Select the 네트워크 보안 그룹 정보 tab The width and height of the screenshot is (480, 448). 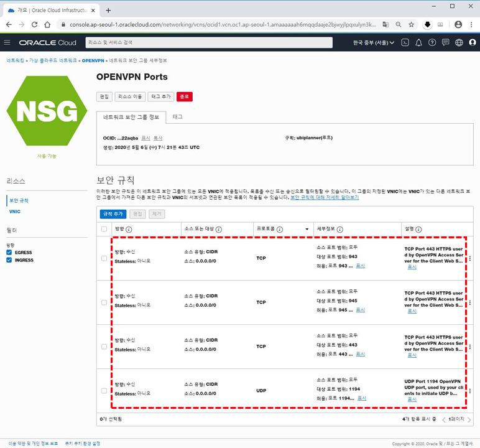point(131,117)
